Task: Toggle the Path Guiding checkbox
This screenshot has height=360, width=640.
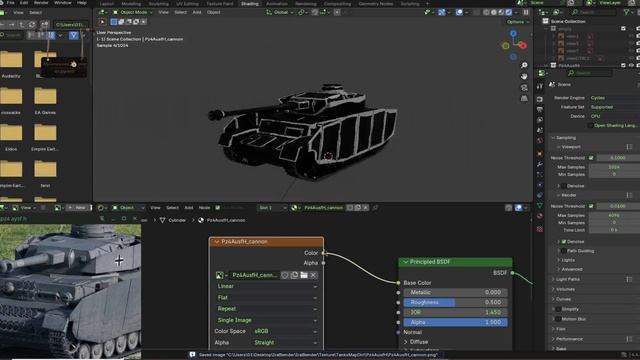Action: (564, 251)
